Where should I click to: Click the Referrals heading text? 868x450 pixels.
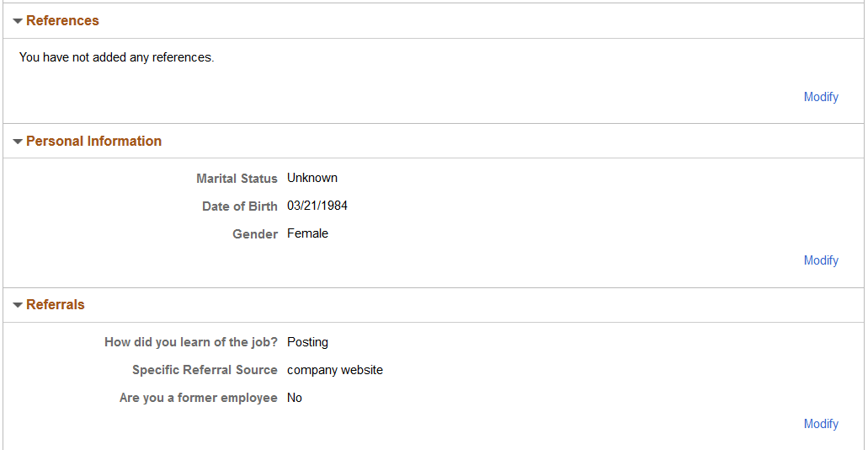[x=56, y=305]
